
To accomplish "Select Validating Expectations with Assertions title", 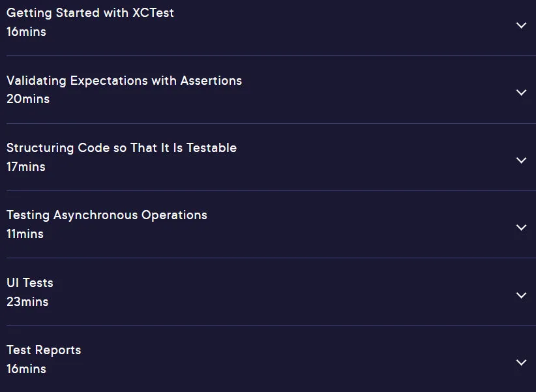I will [x=124, y=81].
